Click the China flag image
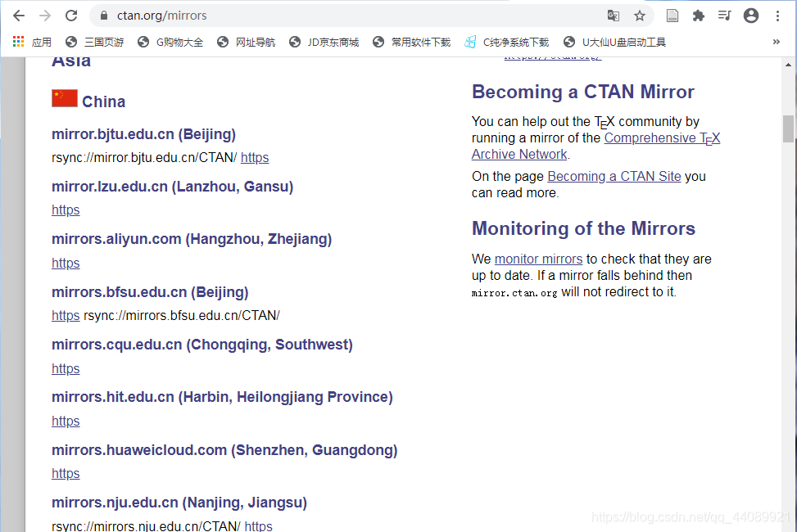The height and width of the screenshot is (532, 797). click(65, 98)
